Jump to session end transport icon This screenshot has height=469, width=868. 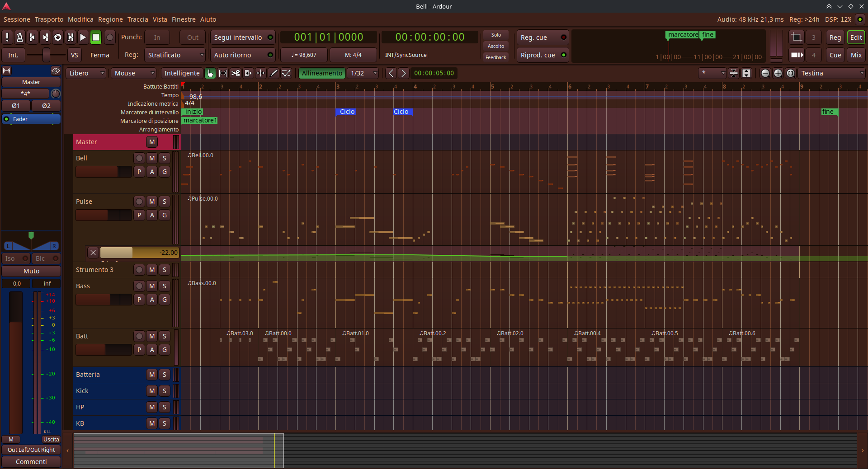(x=45, y=38)
